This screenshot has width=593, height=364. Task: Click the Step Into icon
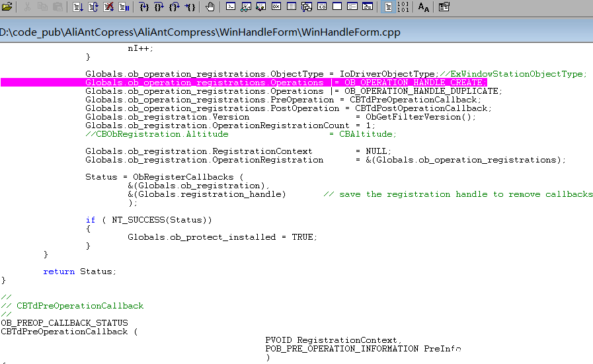click(145, 7)
